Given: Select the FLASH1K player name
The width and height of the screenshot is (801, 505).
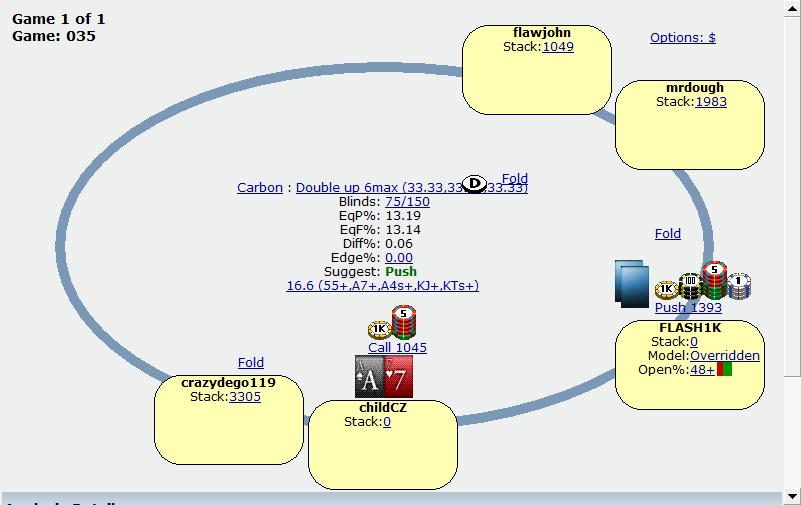Looking at the screenshot, I should pyautogui.click(x=690, y=328).
